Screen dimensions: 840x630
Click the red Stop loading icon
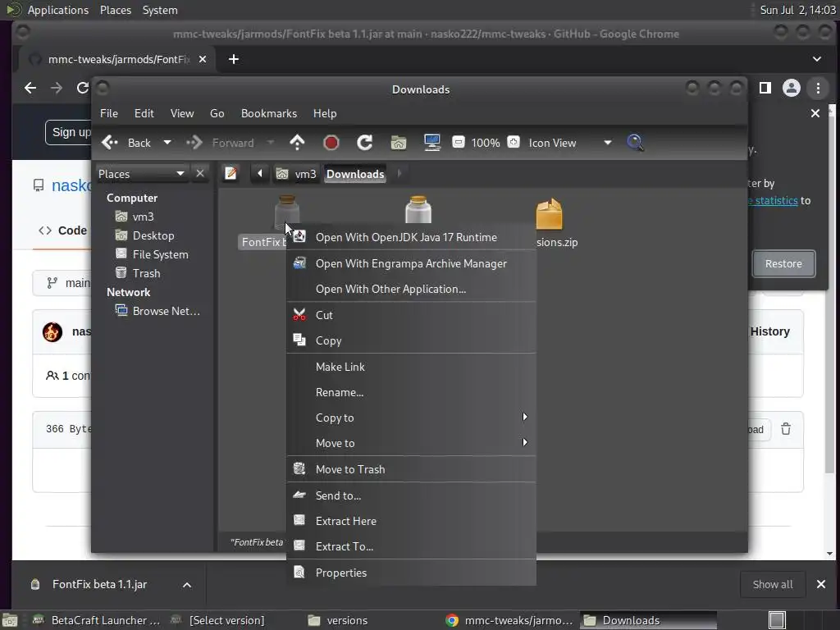pyautogui.click(x=331, y=143)
